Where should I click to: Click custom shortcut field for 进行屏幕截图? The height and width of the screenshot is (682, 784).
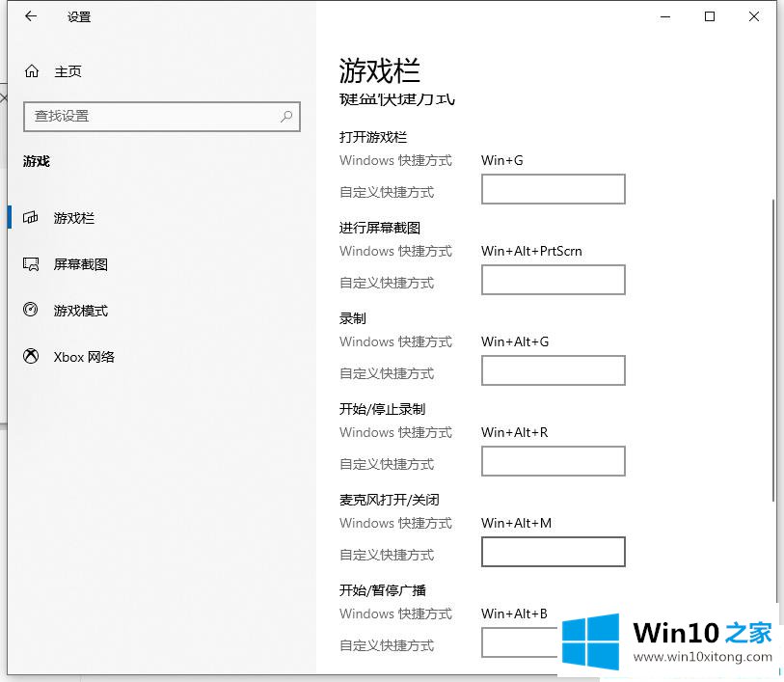(x=553, y=280)
